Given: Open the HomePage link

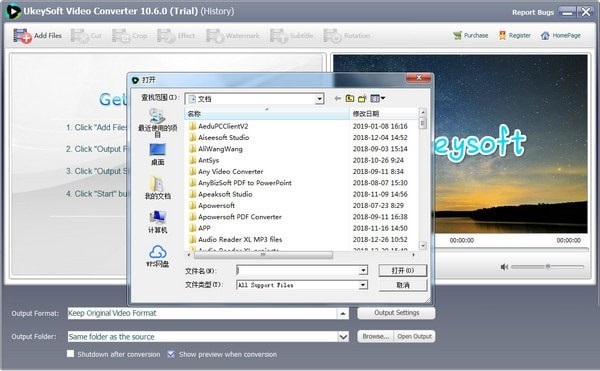Looking at the screenshot, I should tap(561, 36).
